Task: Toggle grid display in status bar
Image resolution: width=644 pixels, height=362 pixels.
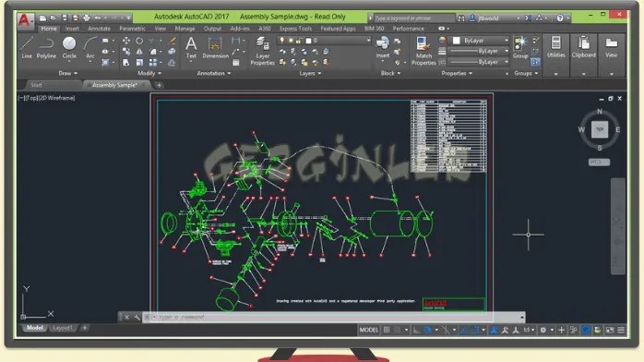Action: [x=387, y=330]
